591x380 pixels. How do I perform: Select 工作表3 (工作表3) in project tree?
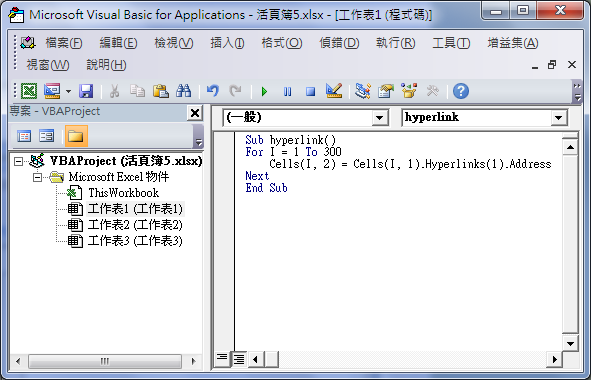click(135, 241)
